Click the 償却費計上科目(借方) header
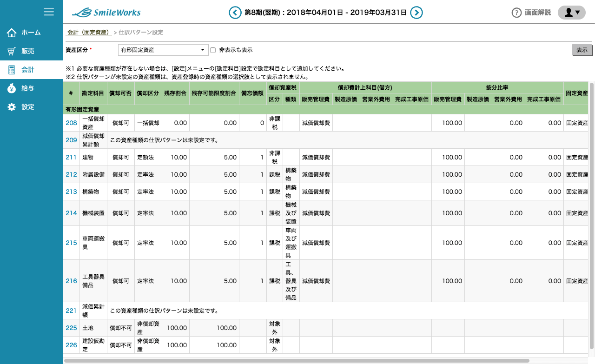The image size is (595, 364). 365,87
